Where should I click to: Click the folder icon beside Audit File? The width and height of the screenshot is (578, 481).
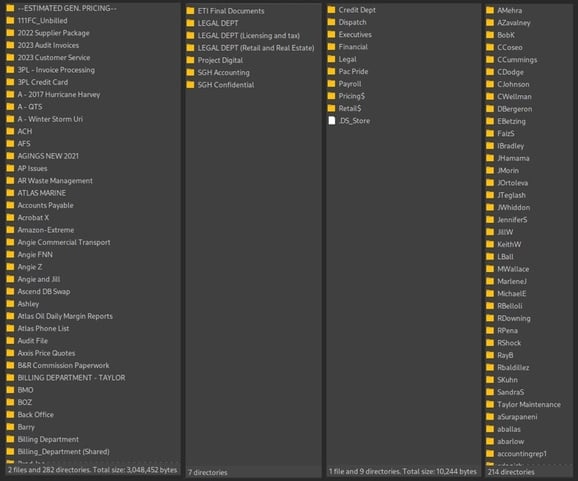[x=10, y=341]
